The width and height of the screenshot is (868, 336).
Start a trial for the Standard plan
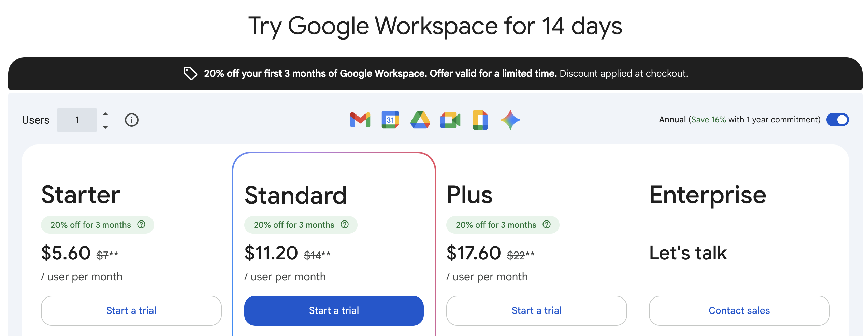tap(334, 310)
